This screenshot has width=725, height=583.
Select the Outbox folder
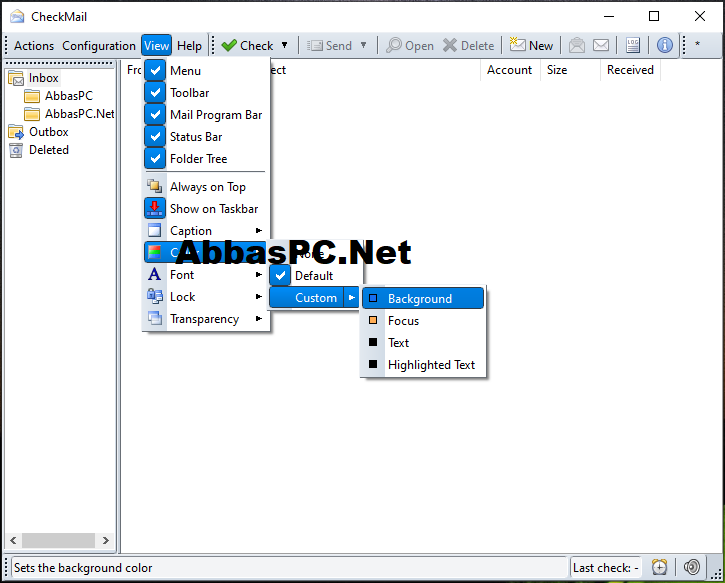(49, 132)
